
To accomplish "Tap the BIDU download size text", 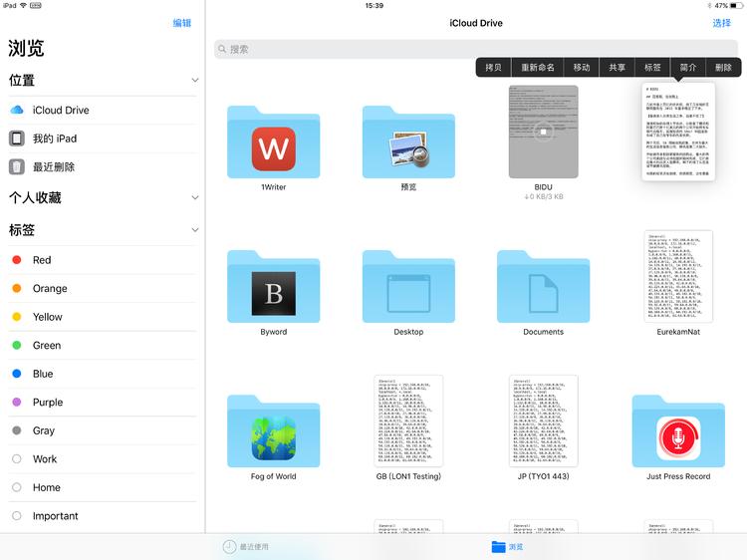I will [543, 196].
